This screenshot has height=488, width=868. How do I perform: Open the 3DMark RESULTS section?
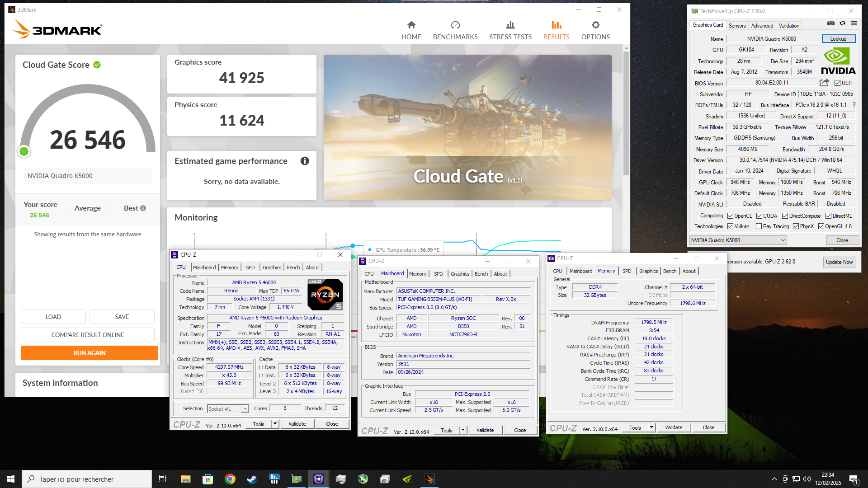click(x=556, y=30)
